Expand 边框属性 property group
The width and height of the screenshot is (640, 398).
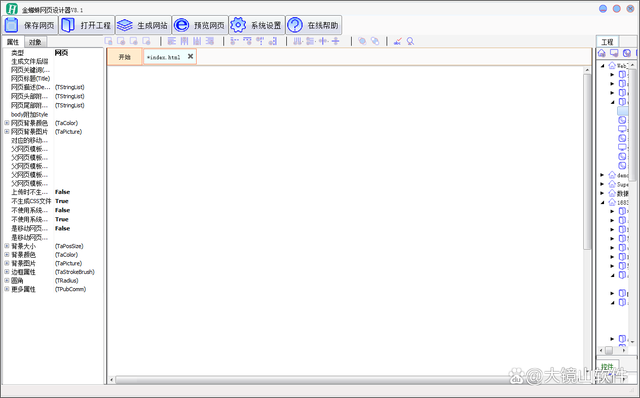click(x=7, y=272)
